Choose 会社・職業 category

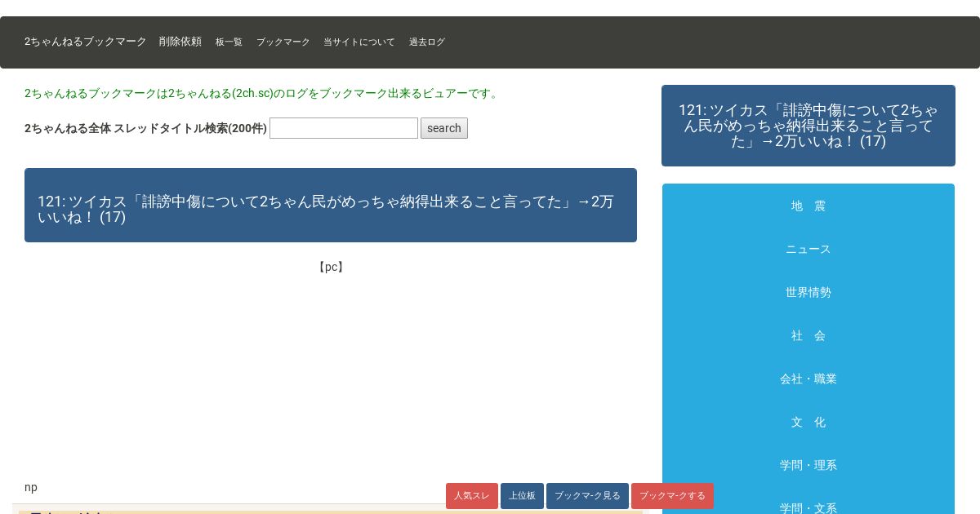[808, 379]
